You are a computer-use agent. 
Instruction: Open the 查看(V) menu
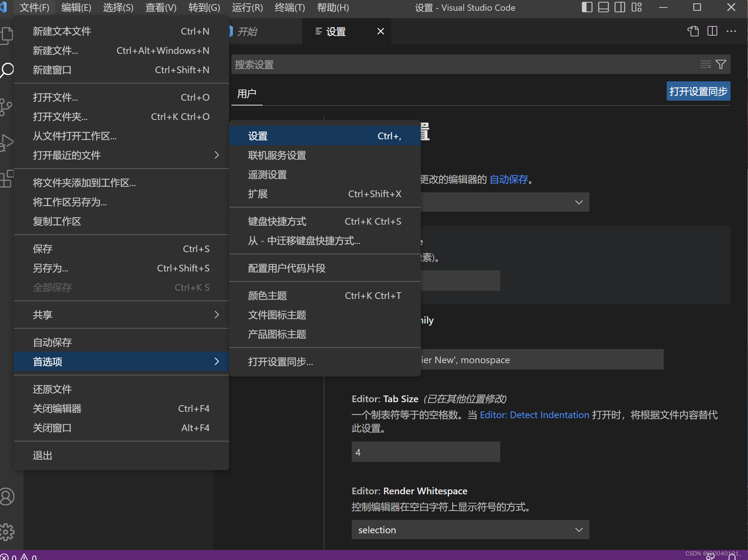pos(160,7)
